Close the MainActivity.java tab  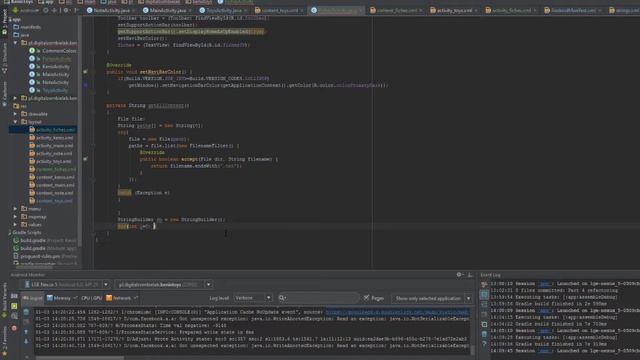click(x=189, y=11)
